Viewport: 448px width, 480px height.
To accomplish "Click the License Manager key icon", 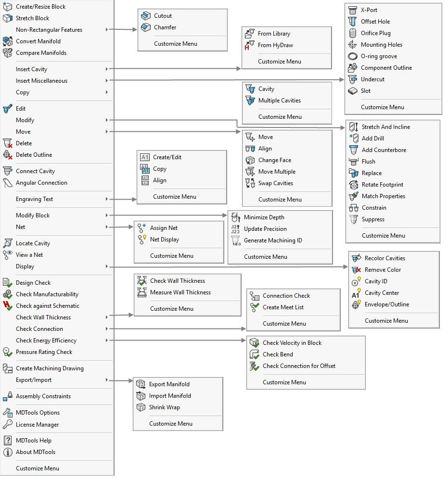I will tap(7, 425).
